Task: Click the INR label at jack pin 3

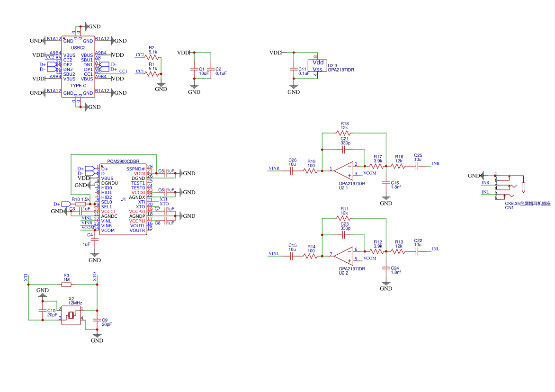Action: 485,183
